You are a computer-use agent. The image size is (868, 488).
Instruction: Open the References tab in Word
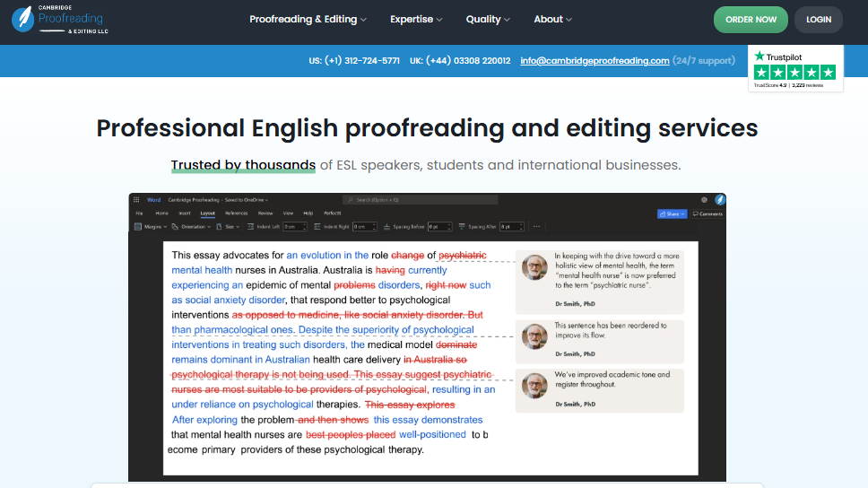237,213
